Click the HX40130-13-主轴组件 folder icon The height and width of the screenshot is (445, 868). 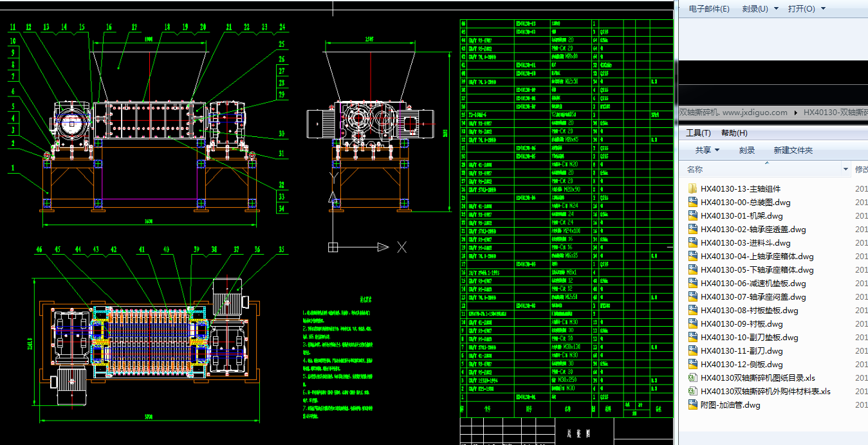[693, 189]
